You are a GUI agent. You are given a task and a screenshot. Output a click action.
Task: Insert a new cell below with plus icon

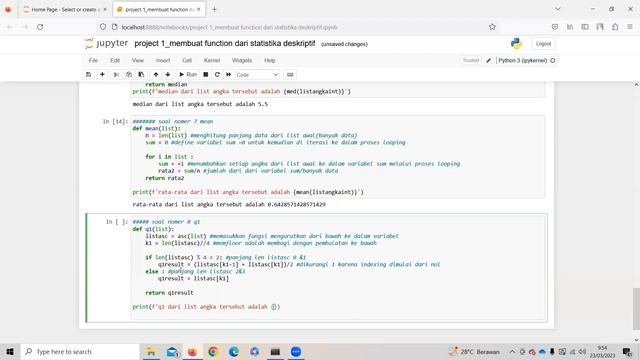pyautogui.click(x=102, y=75)
